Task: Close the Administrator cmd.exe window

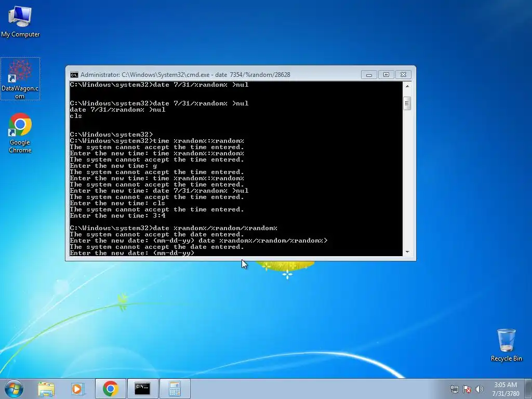Action: pyautogui.click(x=403, y=75)
